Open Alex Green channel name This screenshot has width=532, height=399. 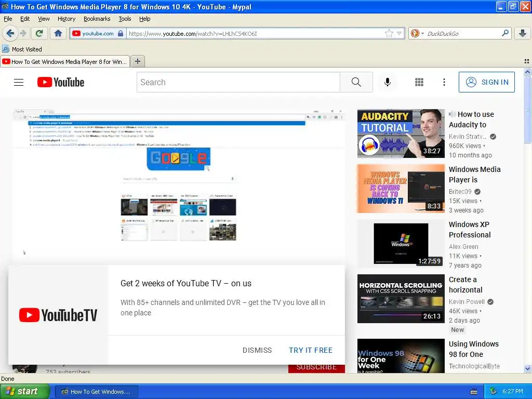(463, 246)
